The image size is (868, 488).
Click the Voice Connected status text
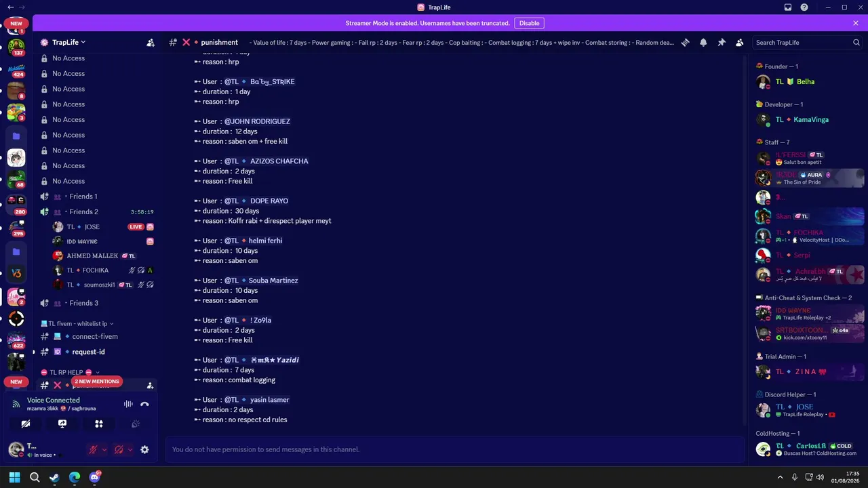[x=54, y=400]
